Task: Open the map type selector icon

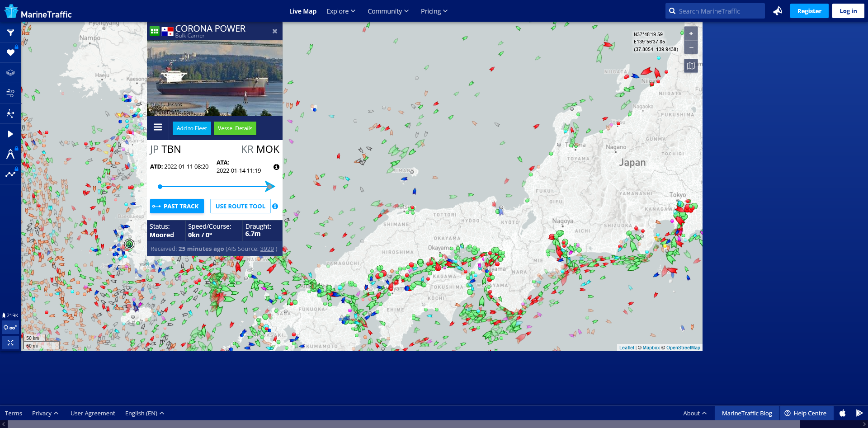Action: [x=691, y=66]
